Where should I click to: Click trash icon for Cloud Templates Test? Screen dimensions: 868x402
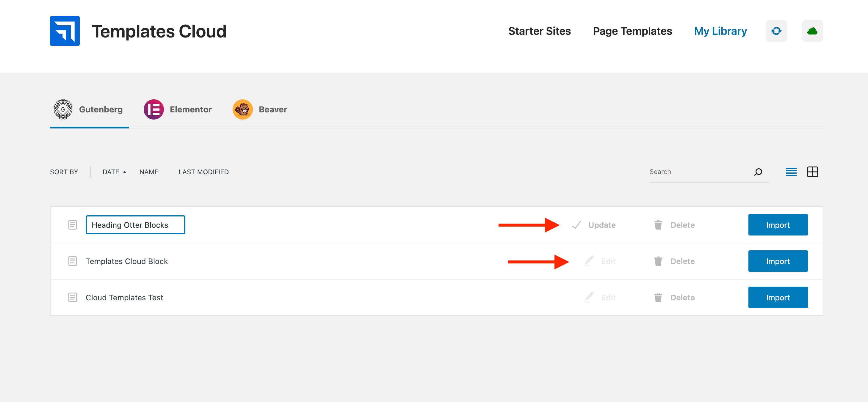click(658, 298)
